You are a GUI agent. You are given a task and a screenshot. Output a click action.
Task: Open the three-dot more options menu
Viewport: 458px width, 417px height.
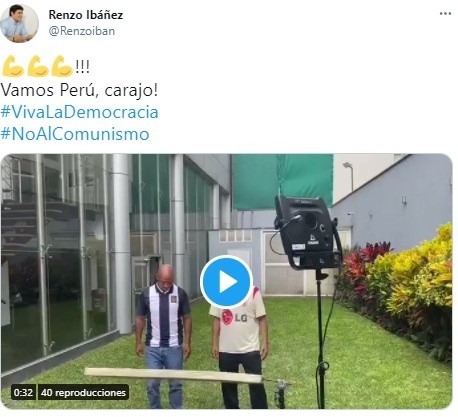pyautogui.click(x=445, y=14)
